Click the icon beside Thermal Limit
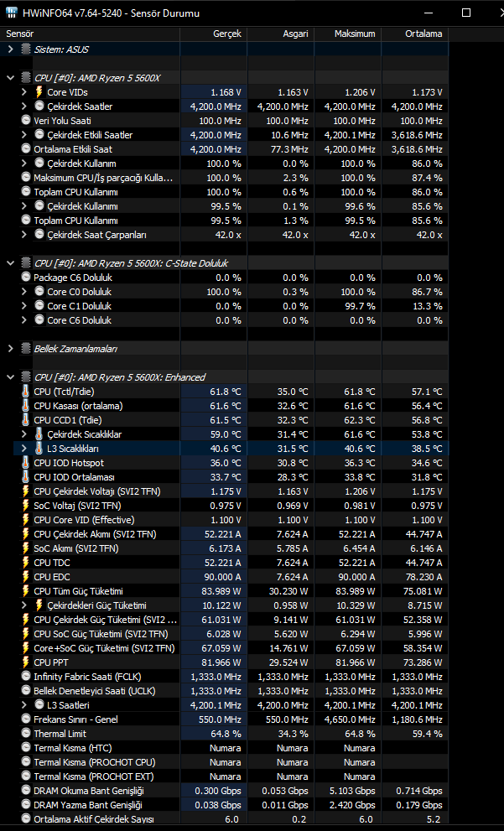504x831 pixels. 25,734
